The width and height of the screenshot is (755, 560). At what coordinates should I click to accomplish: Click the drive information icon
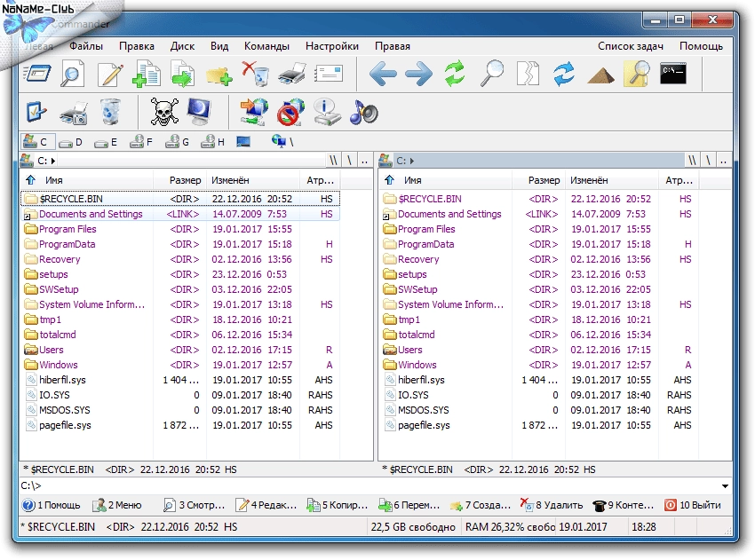327,112
